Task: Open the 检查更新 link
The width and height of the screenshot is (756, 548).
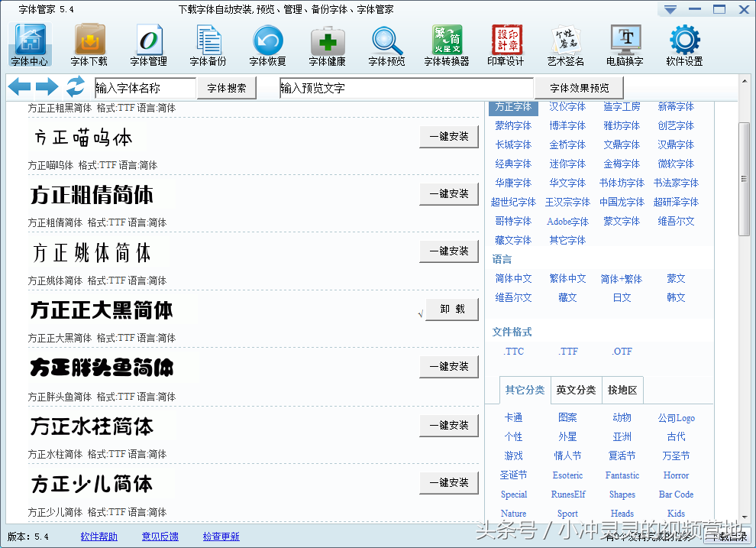Action: point(221,537)
